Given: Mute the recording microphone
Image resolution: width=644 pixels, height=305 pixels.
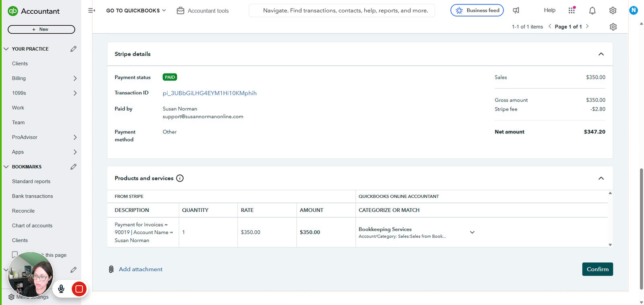Looking at the screenshot, I should (61, 289).
